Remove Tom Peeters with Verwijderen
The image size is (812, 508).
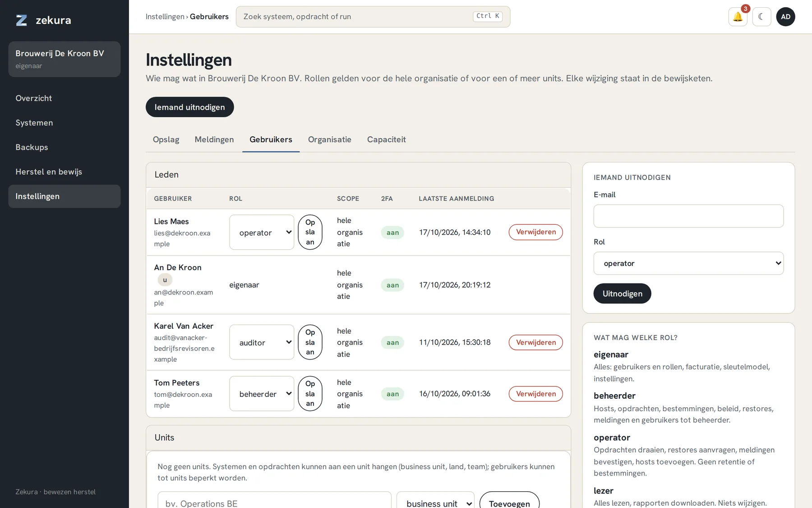point(536,394)
